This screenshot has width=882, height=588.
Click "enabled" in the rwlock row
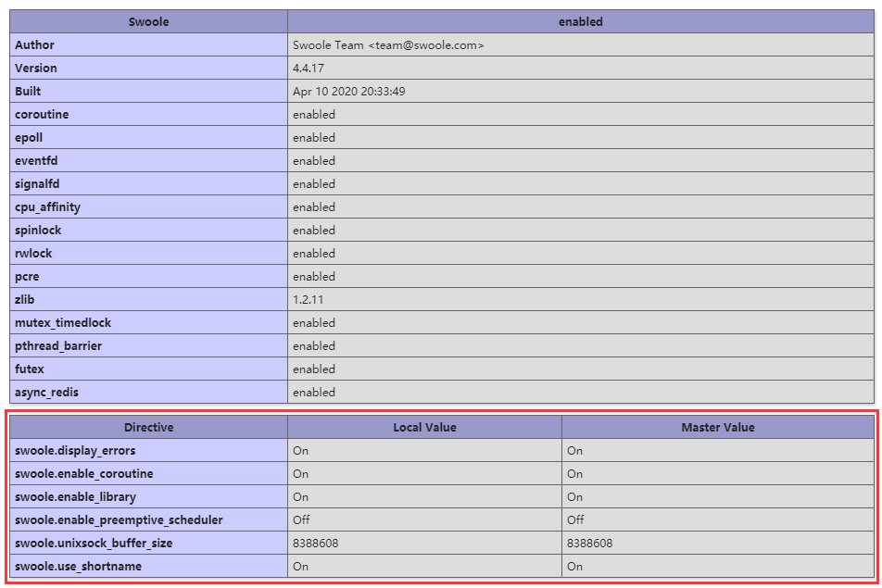314,253
